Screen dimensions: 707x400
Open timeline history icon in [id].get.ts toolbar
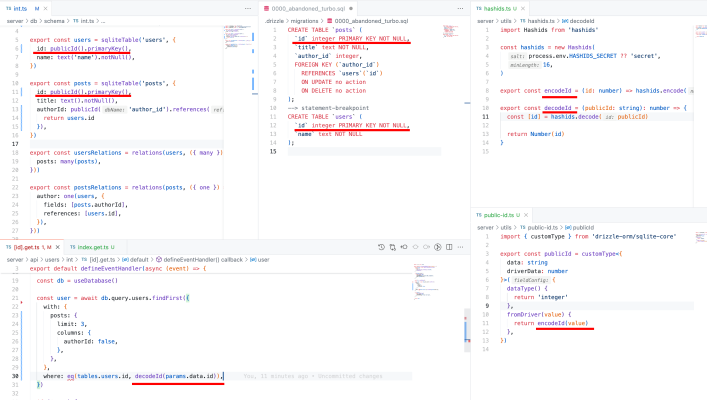point(381,247)
